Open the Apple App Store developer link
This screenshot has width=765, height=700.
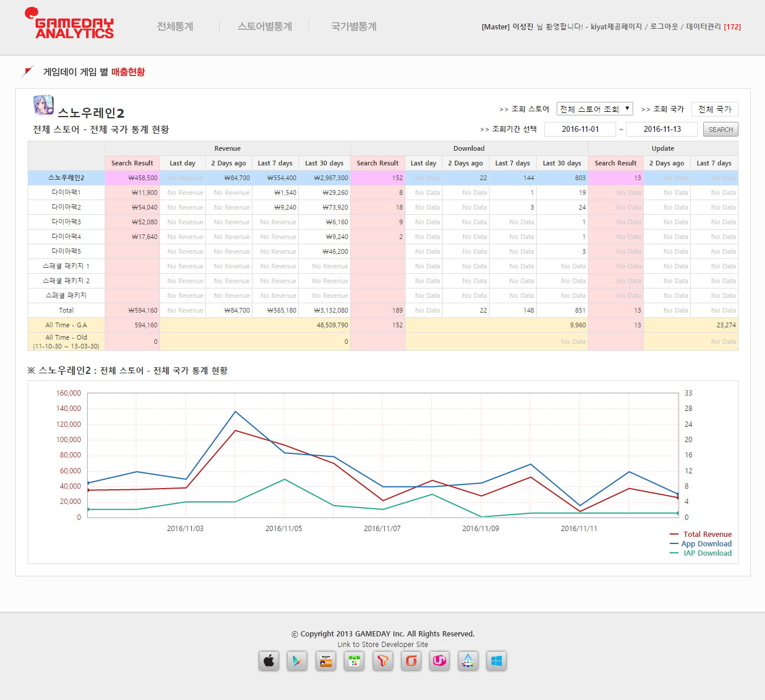(269, 661)
